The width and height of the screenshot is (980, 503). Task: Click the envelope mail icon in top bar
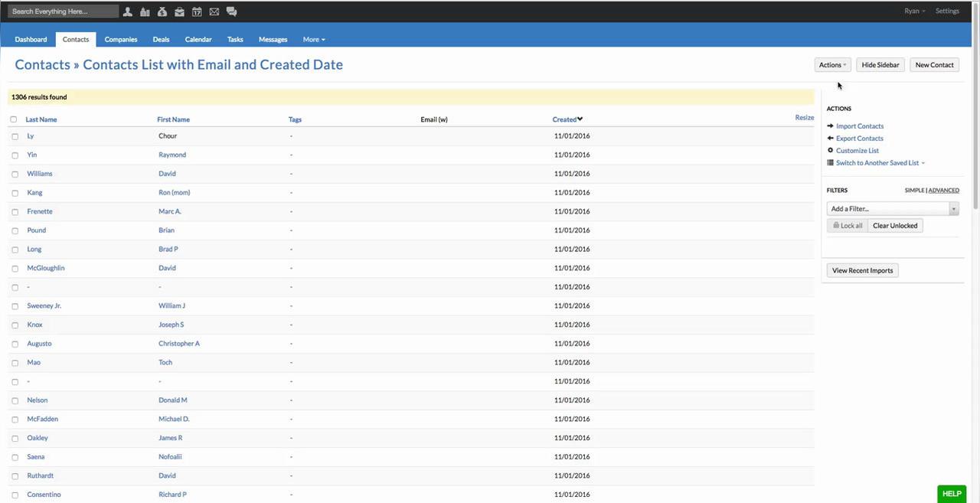[214, 11]
